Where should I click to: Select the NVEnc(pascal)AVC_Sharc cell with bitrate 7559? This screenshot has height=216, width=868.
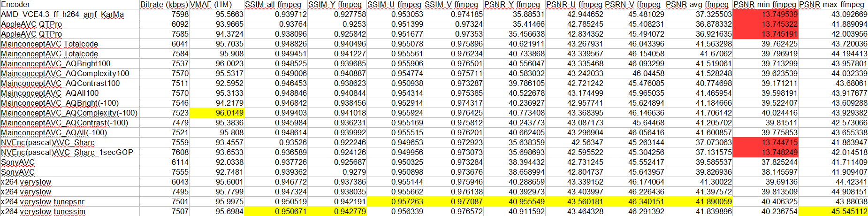(x=70, y=143)
